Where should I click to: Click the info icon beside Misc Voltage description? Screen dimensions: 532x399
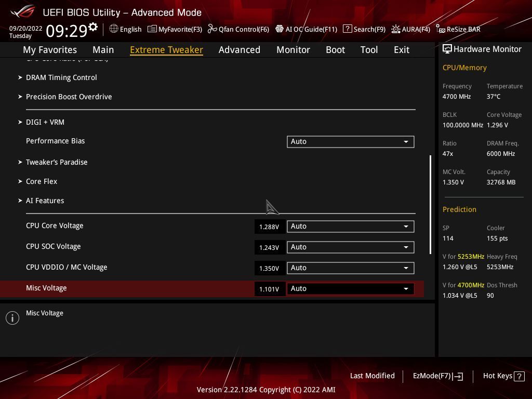point(12,318)
